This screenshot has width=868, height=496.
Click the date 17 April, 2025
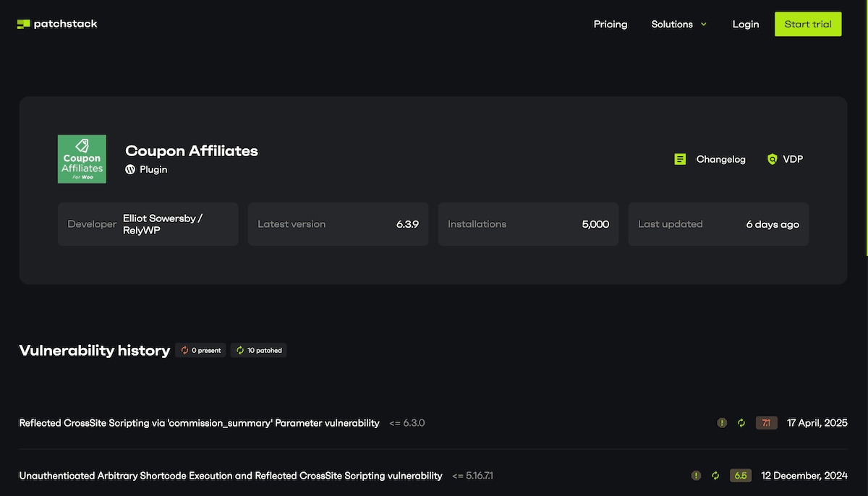click(x=817, y=423)
